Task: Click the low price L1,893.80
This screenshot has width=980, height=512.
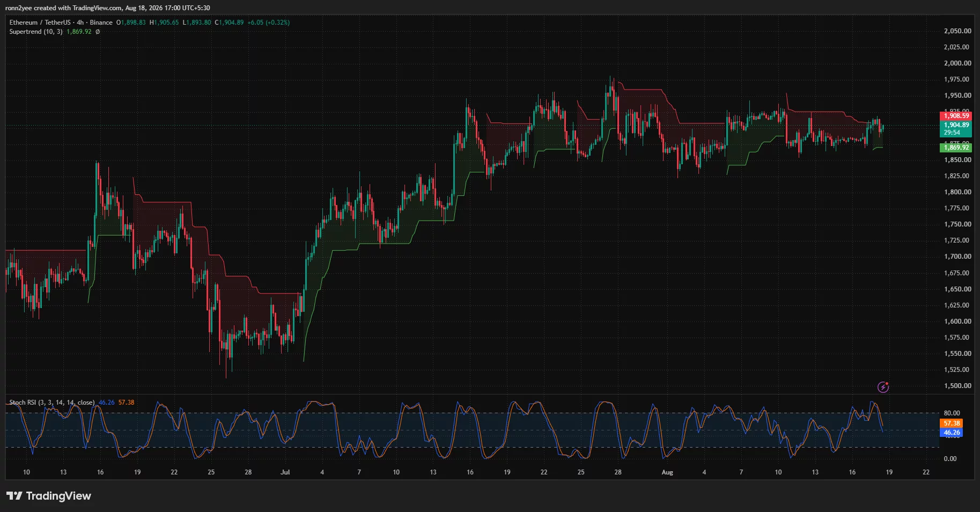Action: tap(197, 23)
